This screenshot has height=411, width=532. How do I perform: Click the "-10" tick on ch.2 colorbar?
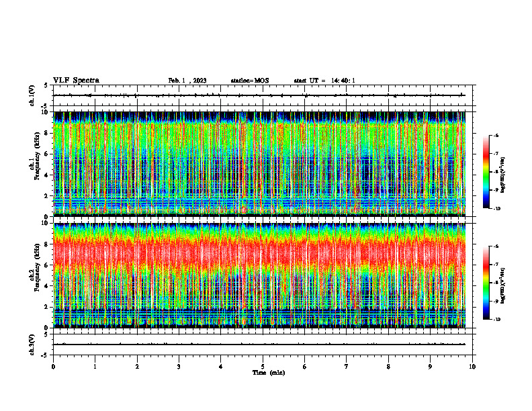coord(496,320)
